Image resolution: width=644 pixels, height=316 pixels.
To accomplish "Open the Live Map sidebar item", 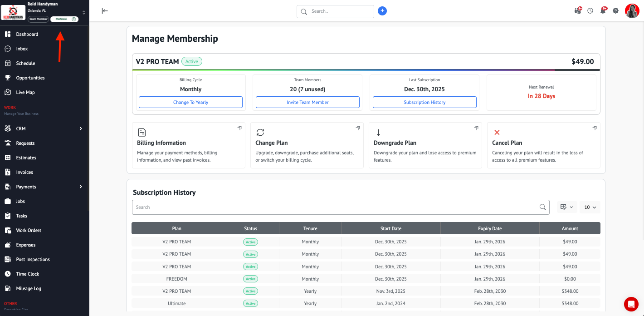I will coord(25,92).
